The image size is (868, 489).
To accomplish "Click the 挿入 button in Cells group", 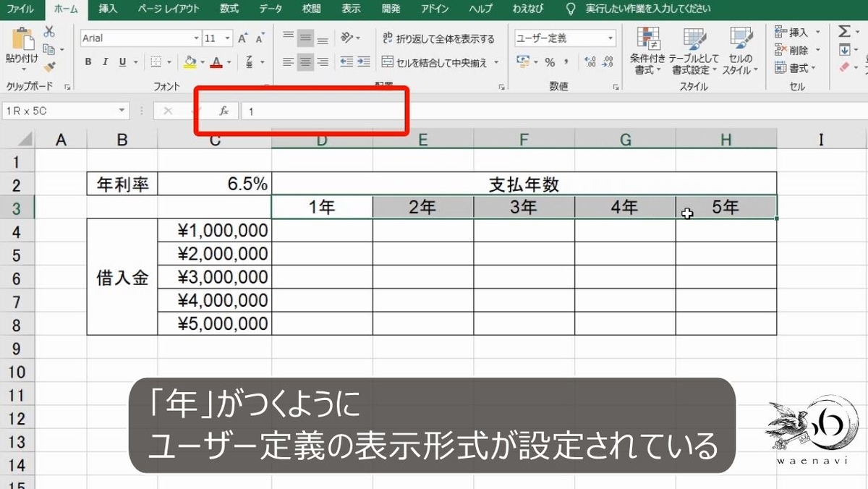I will tap(797, 32).
